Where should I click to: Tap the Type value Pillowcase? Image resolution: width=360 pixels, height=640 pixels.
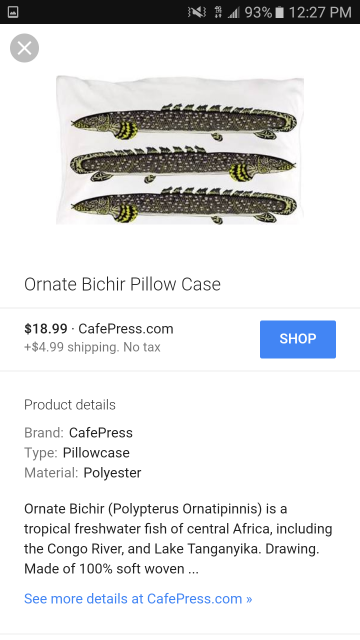pyautogui.click(x=96, y=453)
